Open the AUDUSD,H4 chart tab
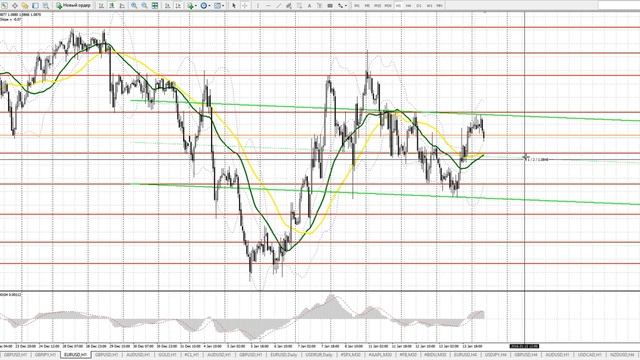This screenshot has height=360, width=640. coord(557,355)
